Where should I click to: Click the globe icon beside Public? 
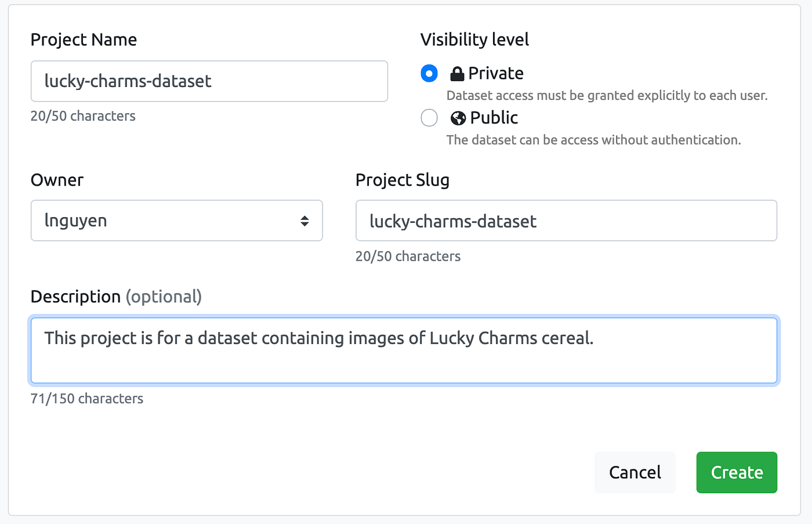pos(458,118)
